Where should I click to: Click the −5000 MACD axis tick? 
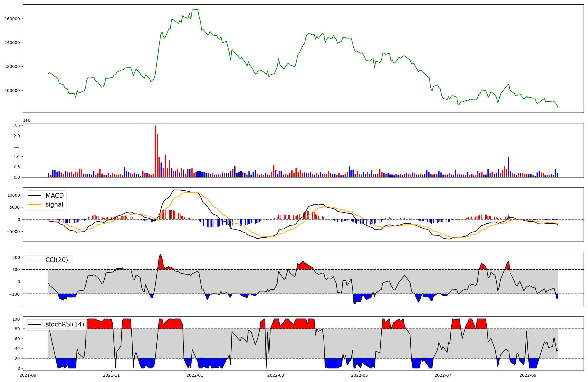coord(14,232)
